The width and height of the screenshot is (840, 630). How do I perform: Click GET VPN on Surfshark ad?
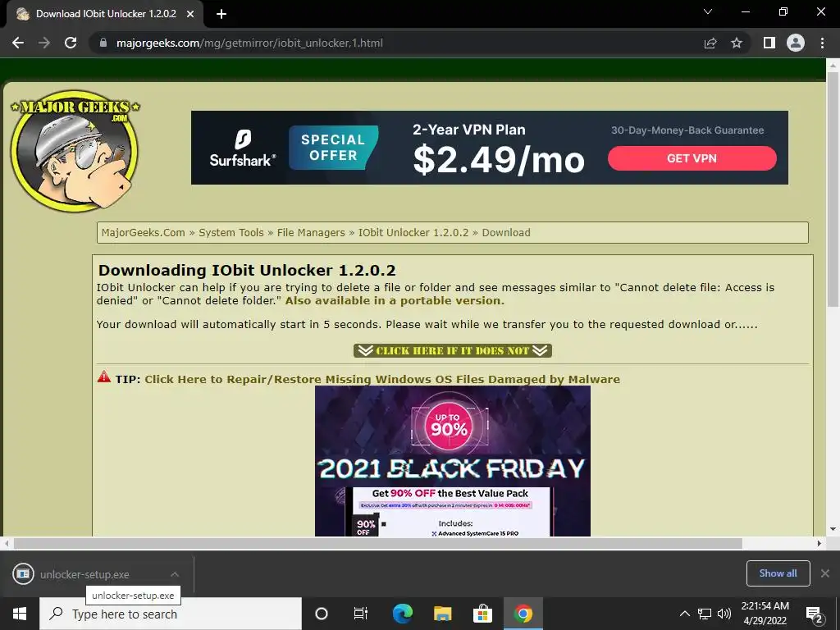click(x=692, y=158)
